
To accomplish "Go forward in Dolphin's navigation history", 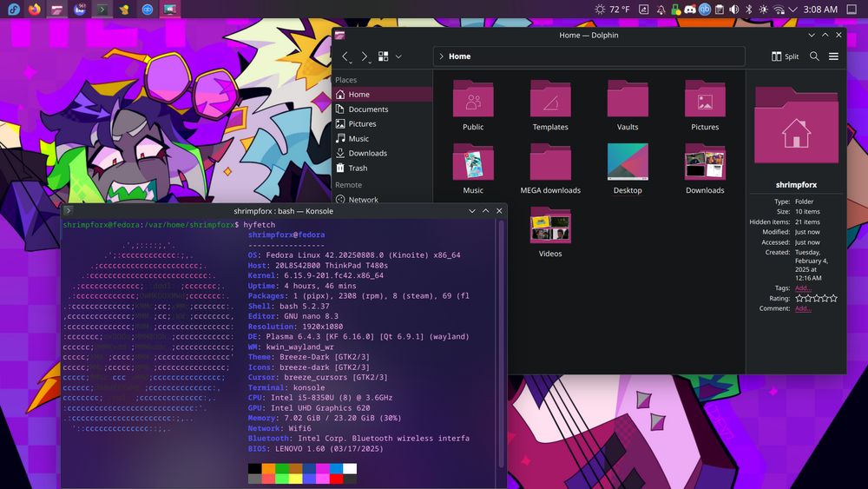I will pyautogui.click(x=365, y=56).
